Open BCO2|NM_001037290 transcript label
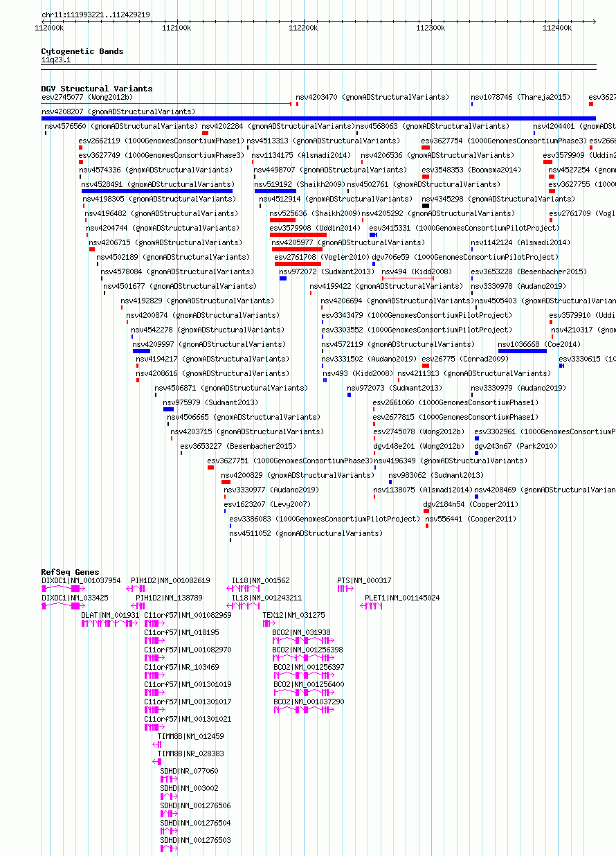Viewport: 616px width, 856px height. 309,702
